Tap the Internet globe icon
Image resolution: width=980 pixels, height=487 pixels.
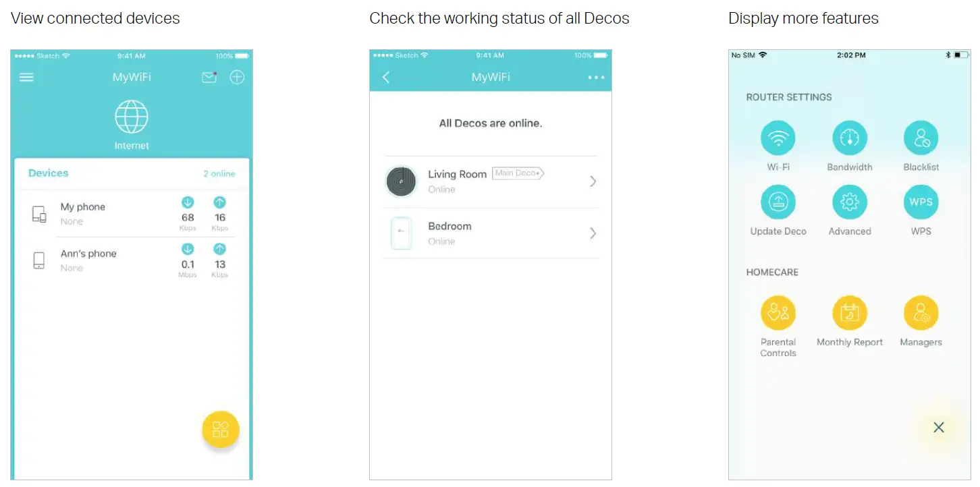[132, 117]
